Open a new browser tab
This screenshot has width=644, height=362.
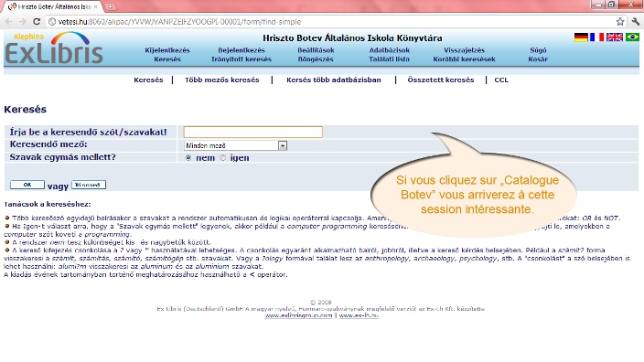point(110,6)
